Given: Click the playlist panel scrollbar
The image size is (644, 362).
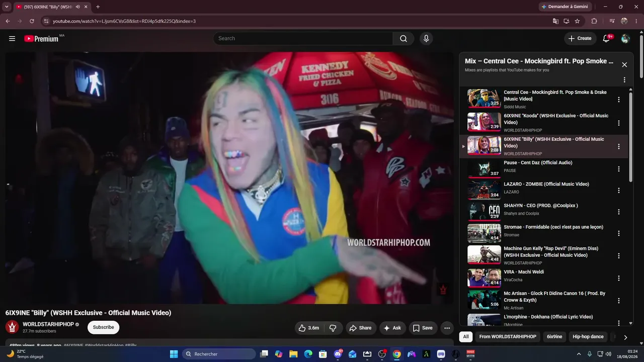Looking at the screenshot, I should pos(631,137).
